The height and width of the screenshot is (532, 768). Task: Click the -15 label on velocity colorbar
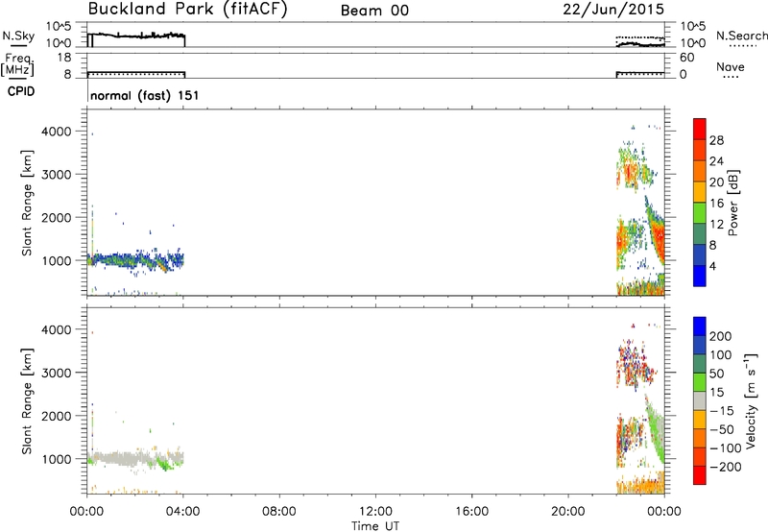tap(722, 411)
